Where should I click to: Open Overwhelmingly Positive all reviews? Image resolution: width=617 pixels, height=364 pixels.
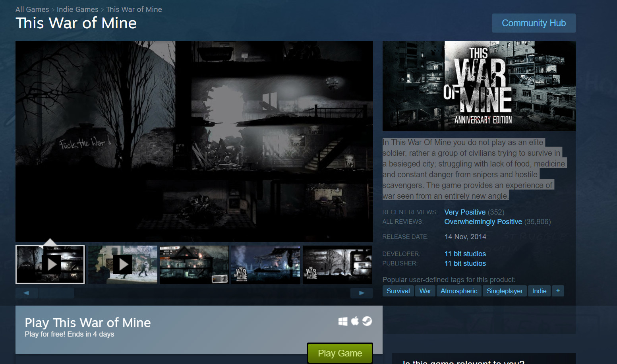click(x=483, y=222)
